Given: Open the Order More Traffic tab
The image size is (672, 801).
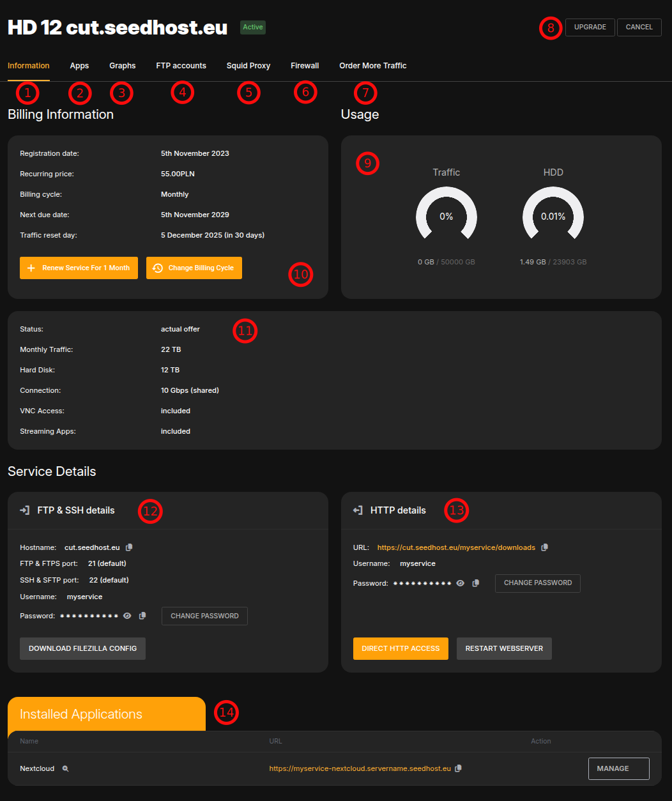Looking at the screenshot, I should tap(373, 66).
